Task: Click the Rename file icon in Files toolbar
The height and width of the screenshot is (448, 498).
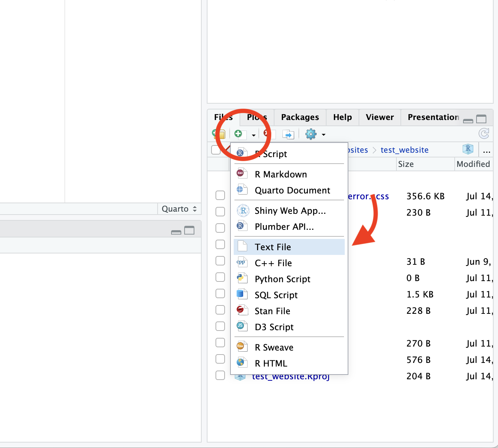Action: [288, 135]
